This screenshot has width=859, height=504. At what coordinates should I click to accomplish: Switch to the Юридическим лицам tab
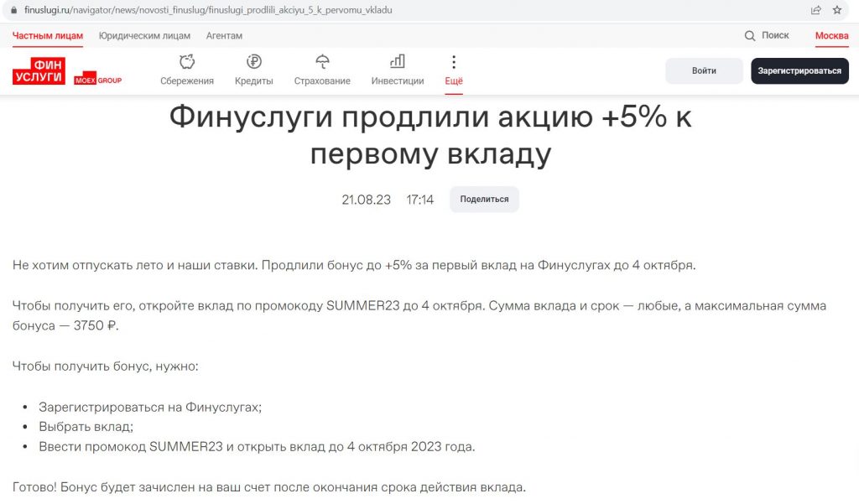[x=144, y=35]
